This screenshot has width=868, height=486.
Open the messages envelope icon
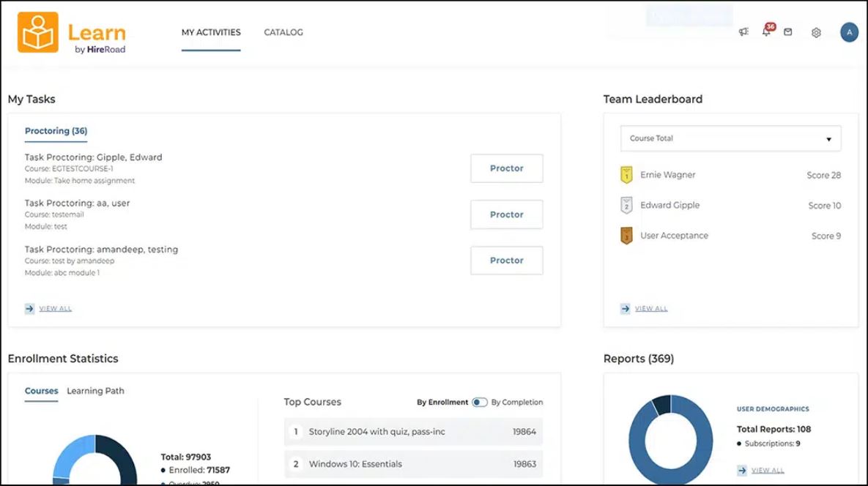(787, 32)
